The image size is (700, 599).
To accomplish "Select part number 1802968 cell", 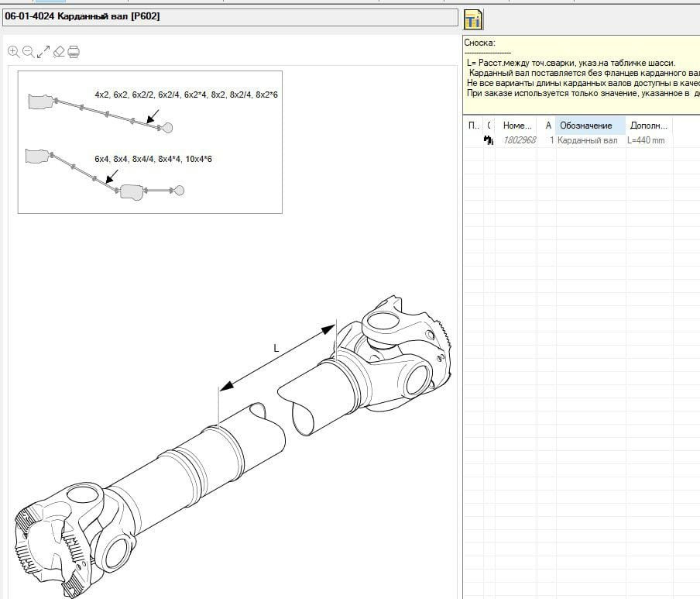I will pos(519,140).
